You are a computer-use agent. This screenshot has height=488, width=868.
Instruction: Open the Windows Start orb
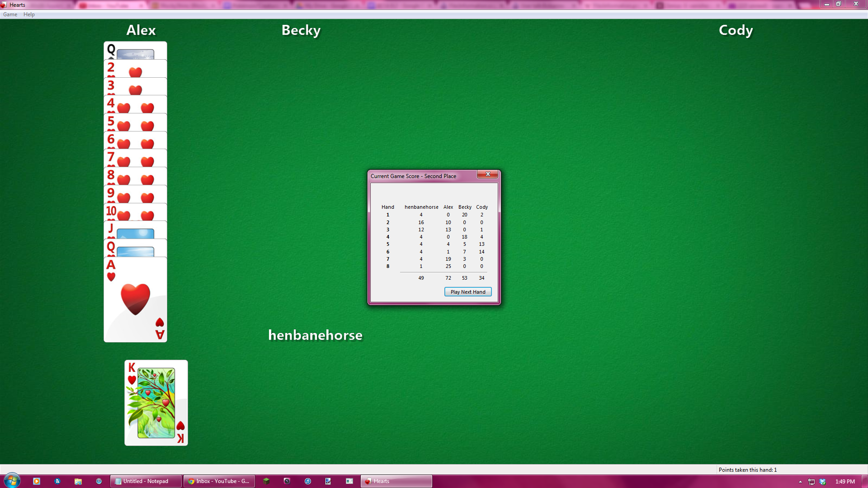pyautogui.click(x=12, y=481)
